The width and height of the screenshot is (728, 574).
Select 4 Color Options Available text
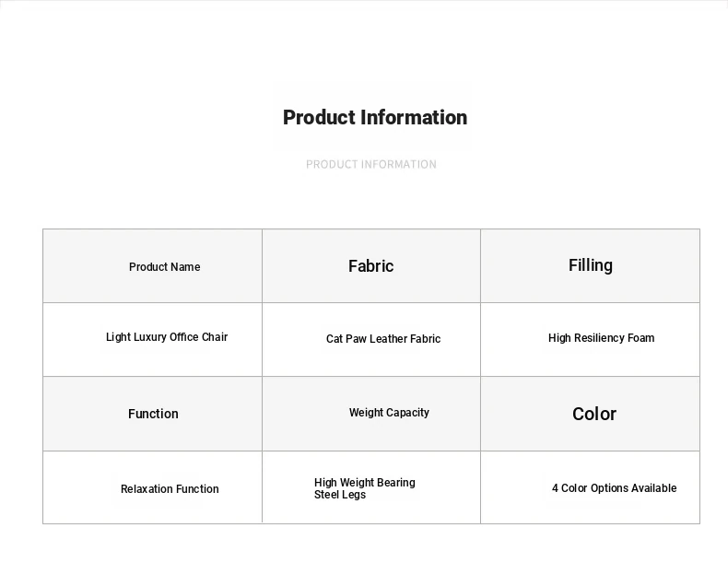pos(614,488)
